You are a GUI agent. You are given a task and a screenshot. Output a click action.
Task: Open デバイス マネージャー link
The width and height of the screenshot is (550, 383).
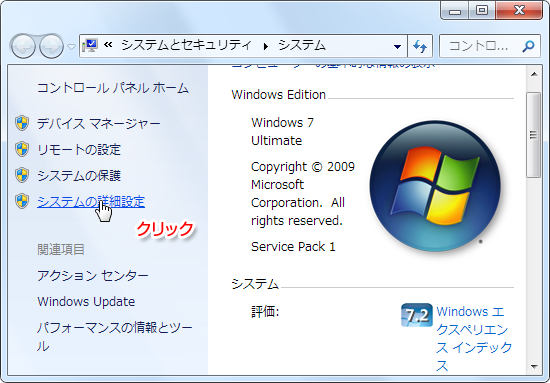99,123
